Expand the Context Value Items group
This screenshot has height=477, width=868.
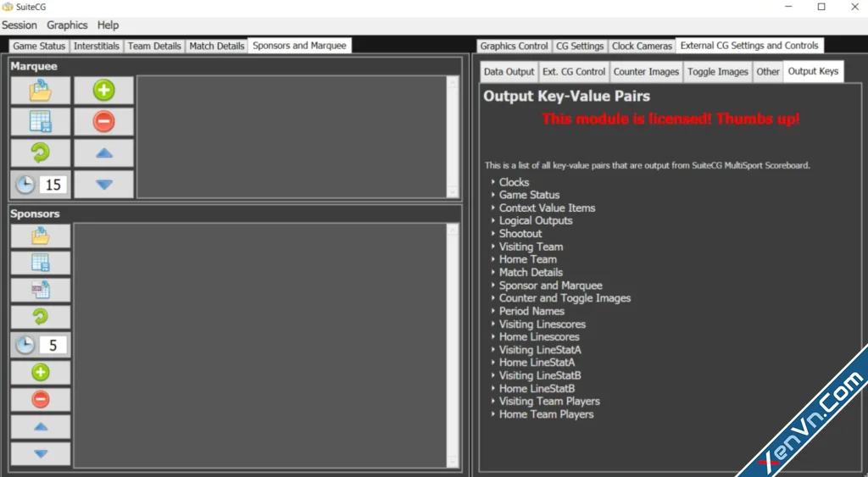(x=492, y=208)
